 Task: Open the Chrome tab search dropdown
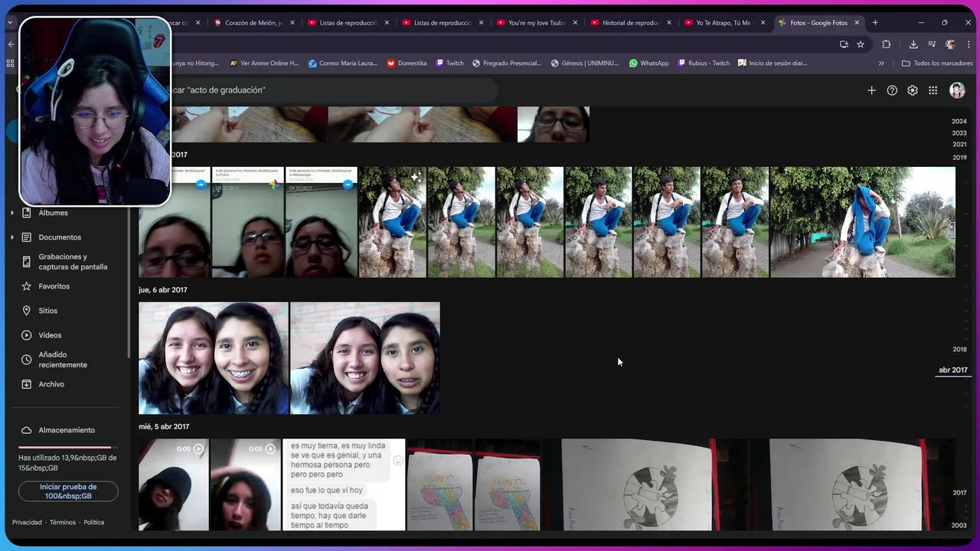[10, 23]
